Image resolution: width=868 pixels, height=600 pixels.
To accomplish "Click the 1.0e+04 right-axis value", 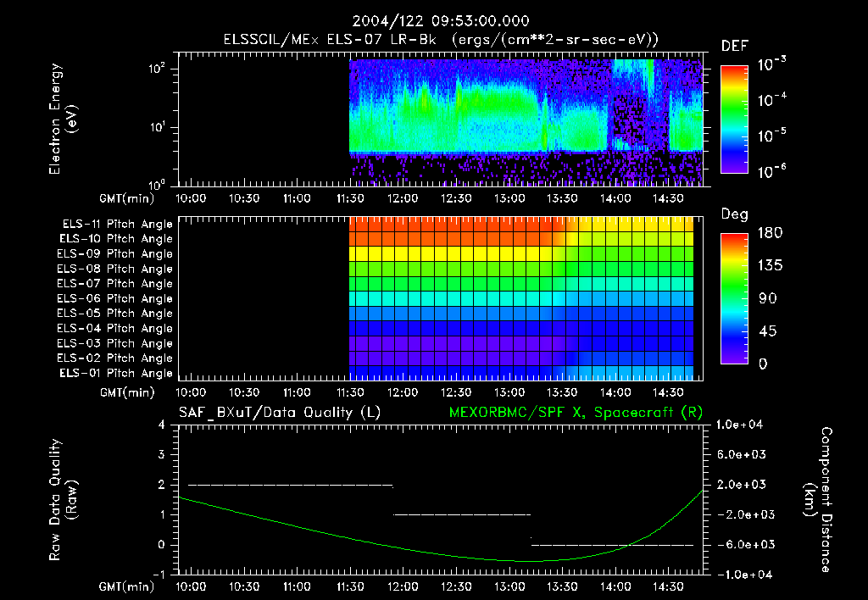I will coord(739,425).
